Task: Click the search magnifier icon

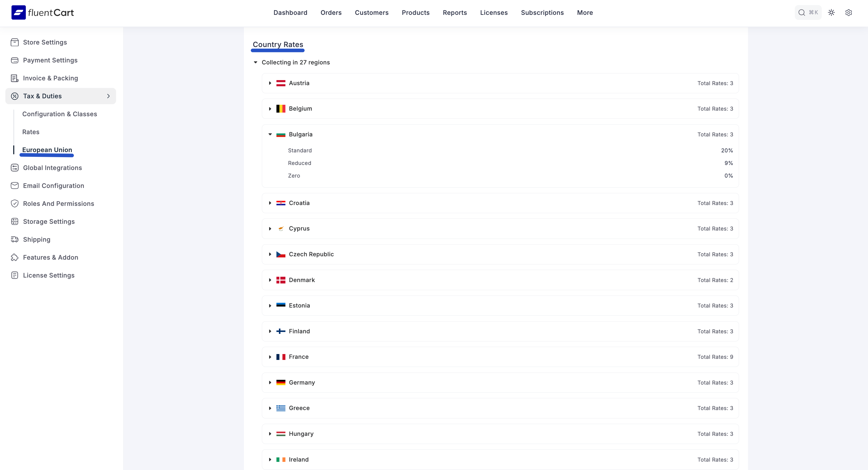Action: (802, 12)
